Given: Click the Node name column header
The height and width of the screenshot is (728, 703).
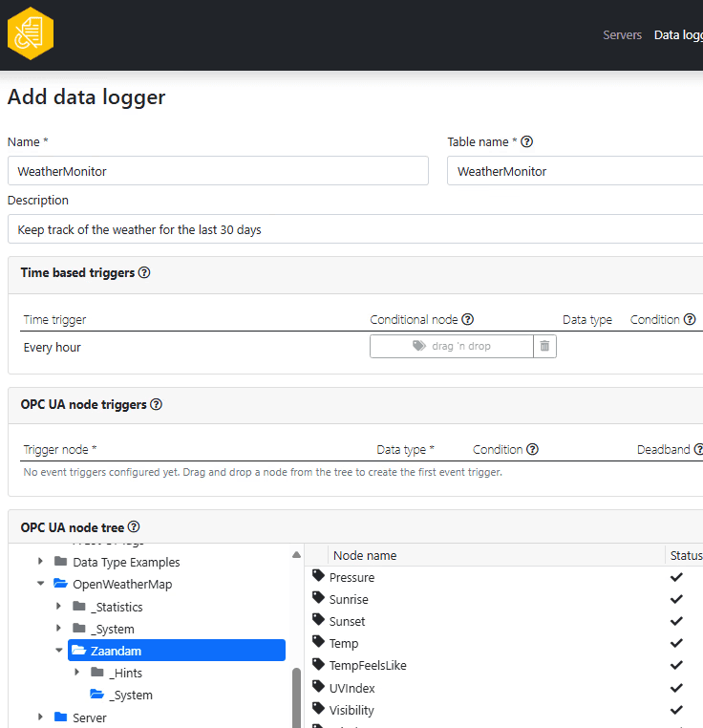Looking at the screenshot, I should (365, 555).
